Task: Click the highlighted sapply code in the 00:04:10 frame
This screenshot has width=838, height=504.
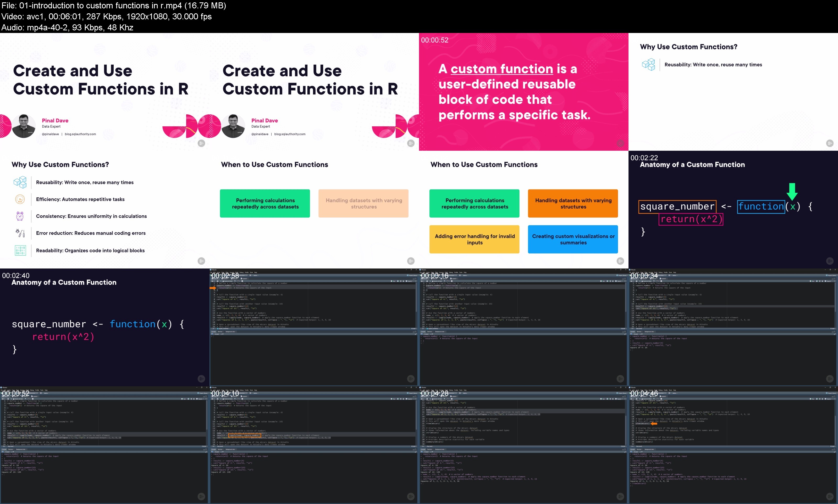Action: tap(244, 435)
